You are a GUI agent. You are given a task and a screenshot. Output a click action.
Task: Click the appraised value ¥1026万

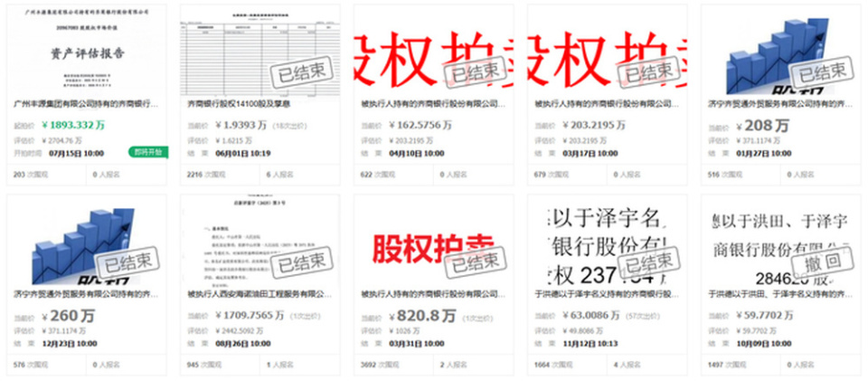pyautogui.click(x=405, y=330)
